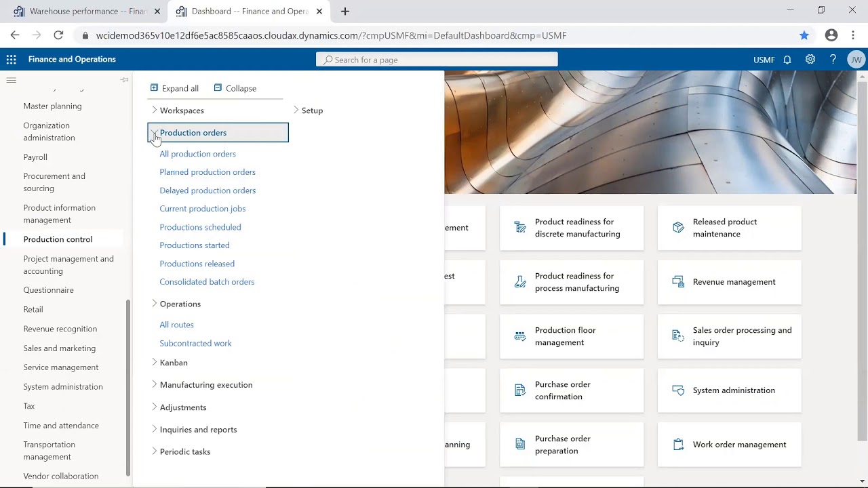Open Productions started link

coord(194,245)
